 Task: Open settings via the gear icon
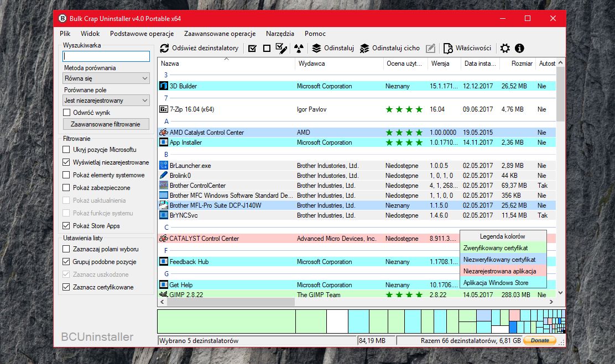[505, 49]
